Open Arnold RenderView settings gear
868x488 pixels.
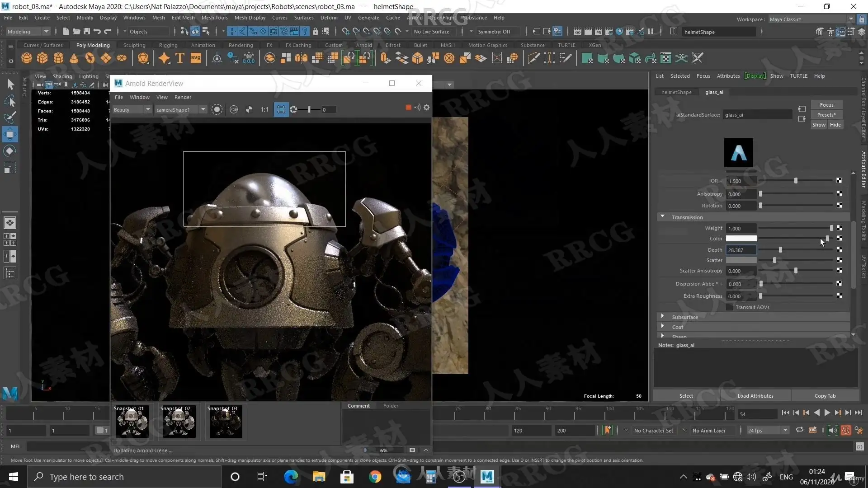click(426, 108)
